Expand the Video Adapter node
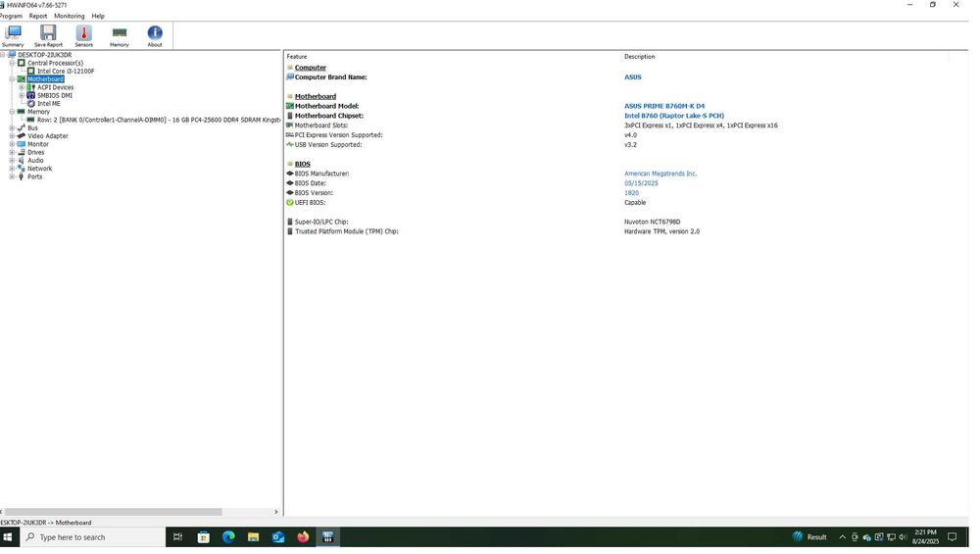The width and height of the screenshot is (980, 554). click(x=12, y=136)
